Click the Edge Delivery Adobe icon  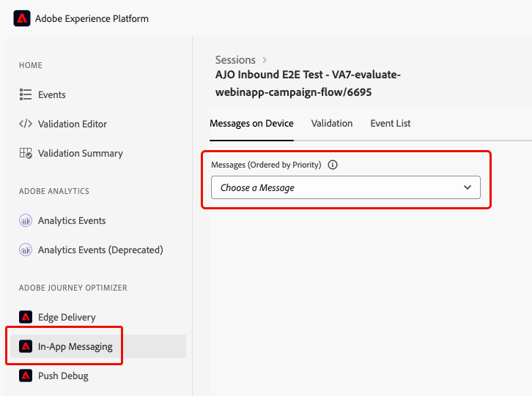coord(26,317)
